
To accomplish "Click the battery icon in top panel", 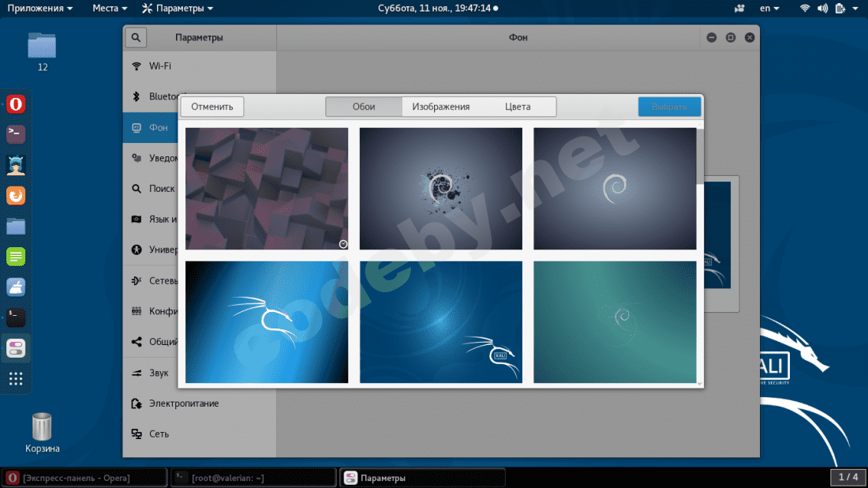I will click(x=840, y=9).
